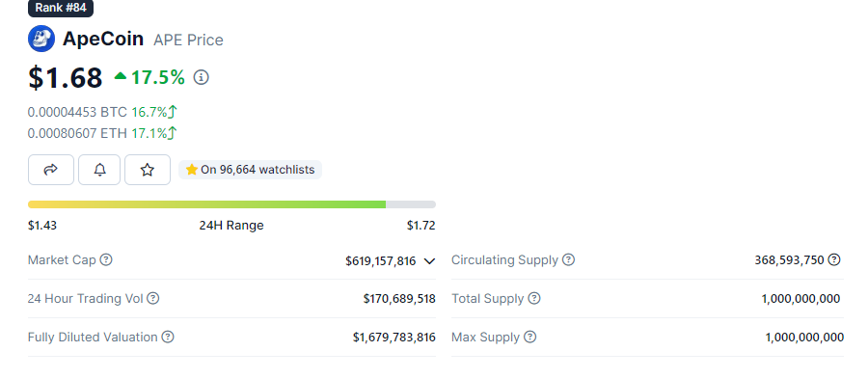Click the $1.68 price value
This screenshot has height=379, width=868.
coord(66,77)
